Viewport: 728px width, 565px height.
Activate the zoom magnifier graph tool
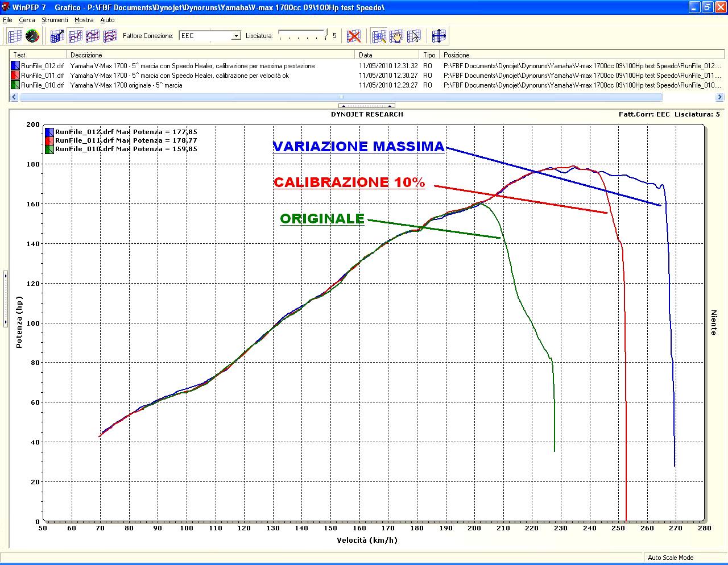[x=379, y=36]
